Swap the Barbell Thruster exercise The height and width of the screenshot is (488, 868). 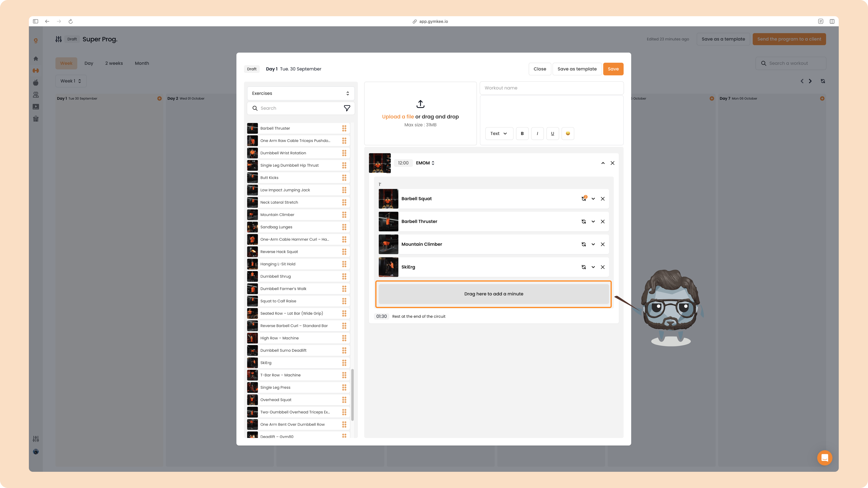point(584,221)
